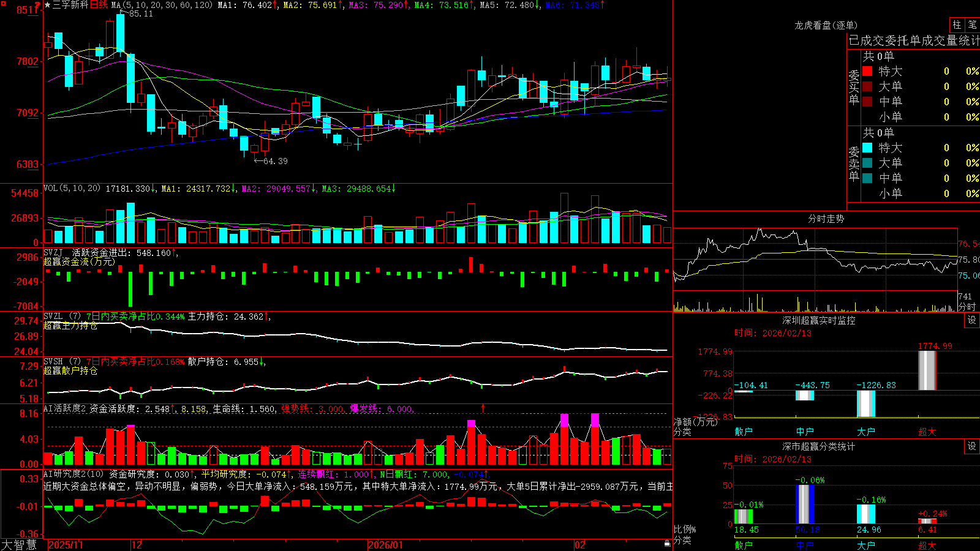Click the 强势线: 3.000 label

coord(312,408)
